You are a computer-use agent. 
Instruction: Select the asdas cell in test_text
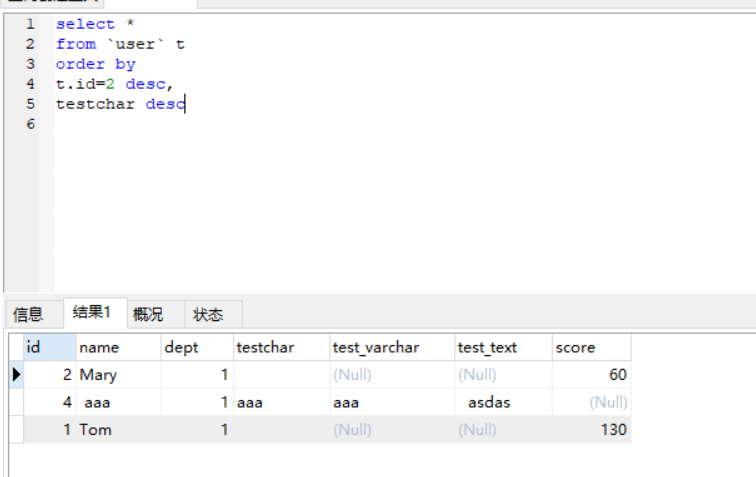tap(503, 402)
